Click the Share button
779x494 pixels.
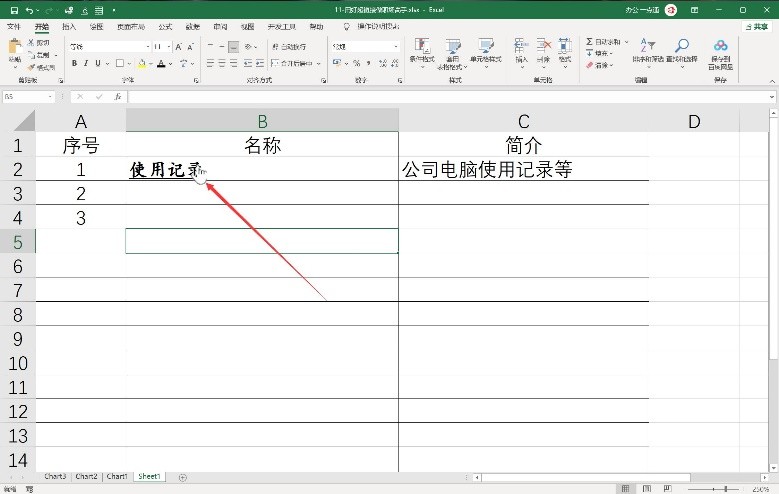click(x=757, y=27)
